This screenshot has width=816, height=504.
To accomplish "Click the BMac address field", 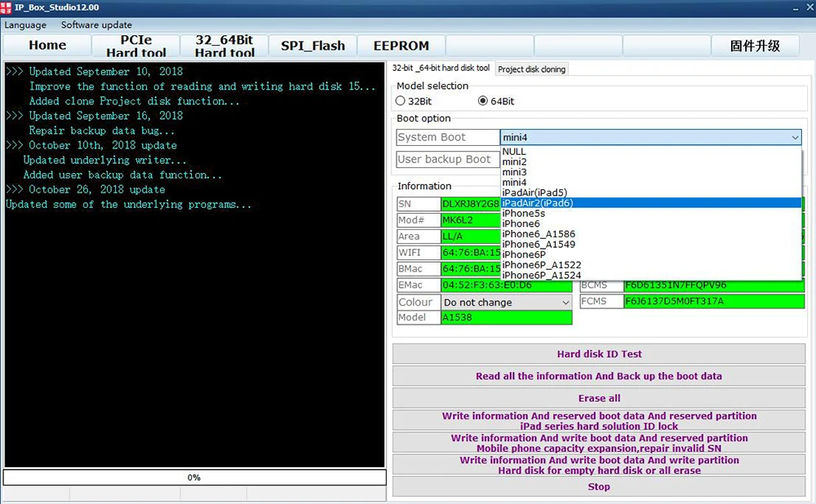I will (471, 268).
